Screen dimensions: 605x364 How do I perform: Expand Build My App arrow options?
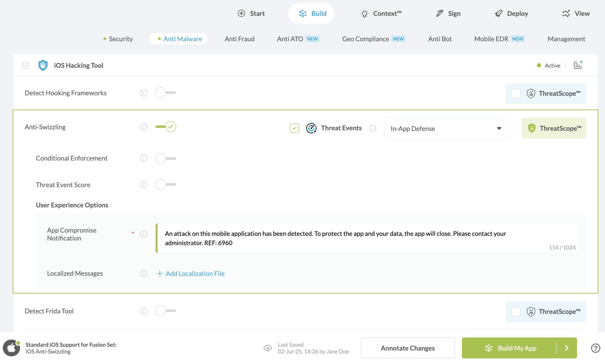(567, 348)
